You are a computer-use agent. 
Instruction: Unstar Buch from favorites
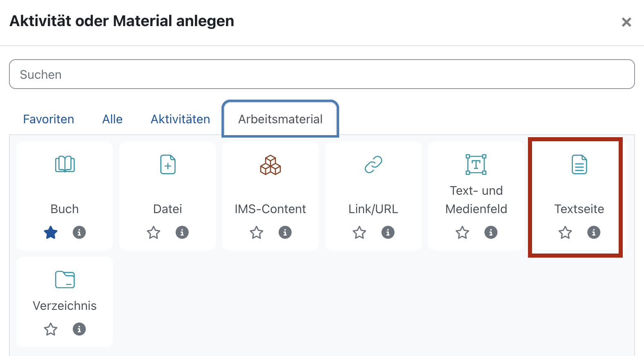coord(51,232)
